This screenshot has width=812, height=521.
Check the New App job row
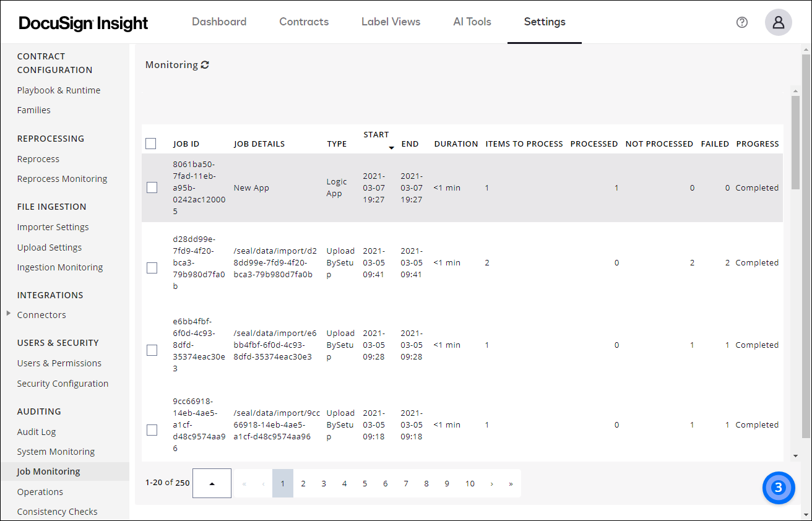152,187
